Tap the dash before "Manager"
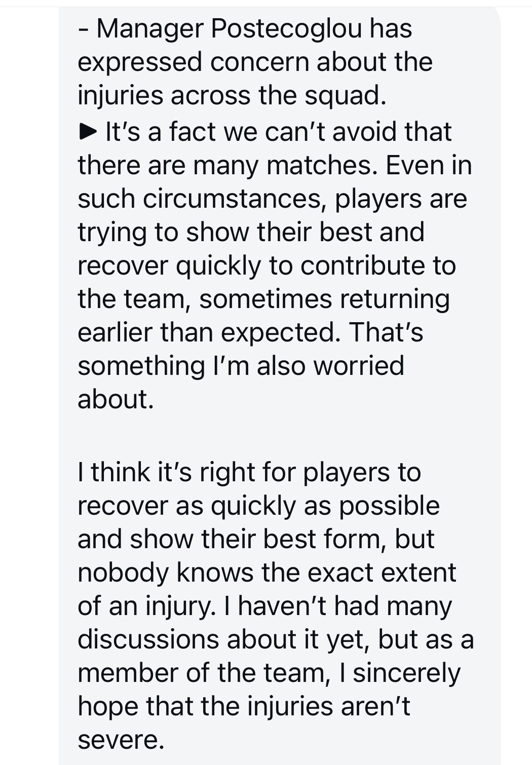 coord(82,30)
